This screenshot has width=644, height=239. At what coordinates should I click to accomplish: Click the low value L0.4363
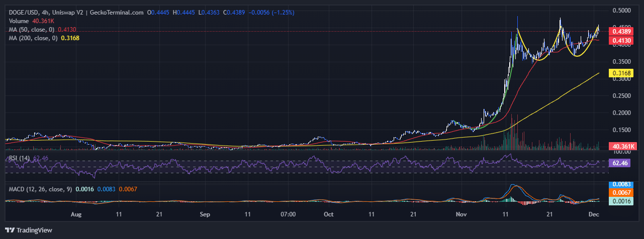209,12
